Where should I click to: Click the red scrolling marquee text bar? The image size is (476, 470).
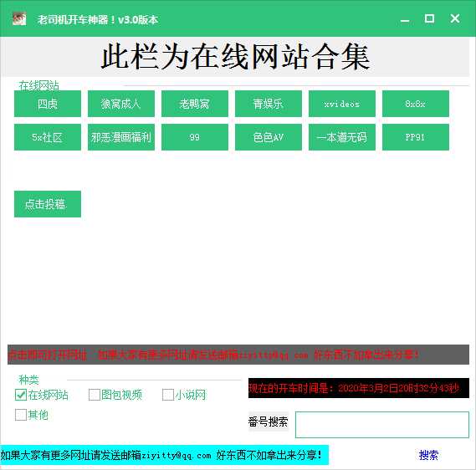(x=238, y=355)
